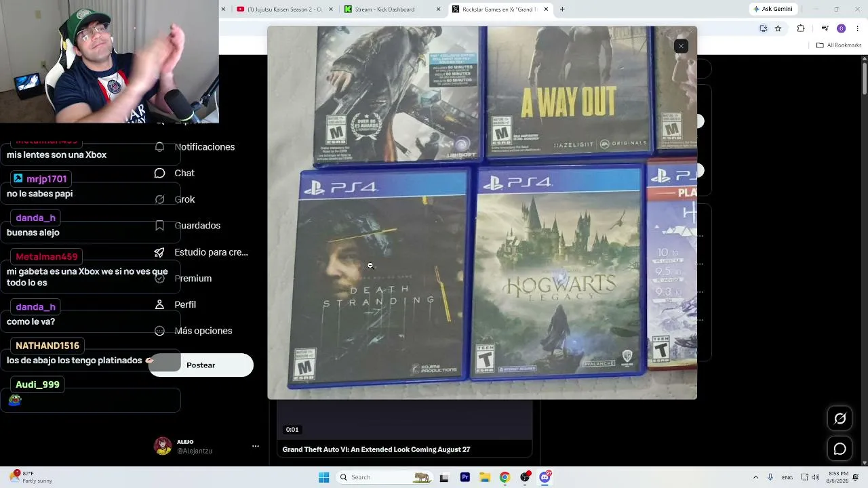Click the Premium sidebar label
Viewport: 868px width, 488px height.
pos(193,279)
